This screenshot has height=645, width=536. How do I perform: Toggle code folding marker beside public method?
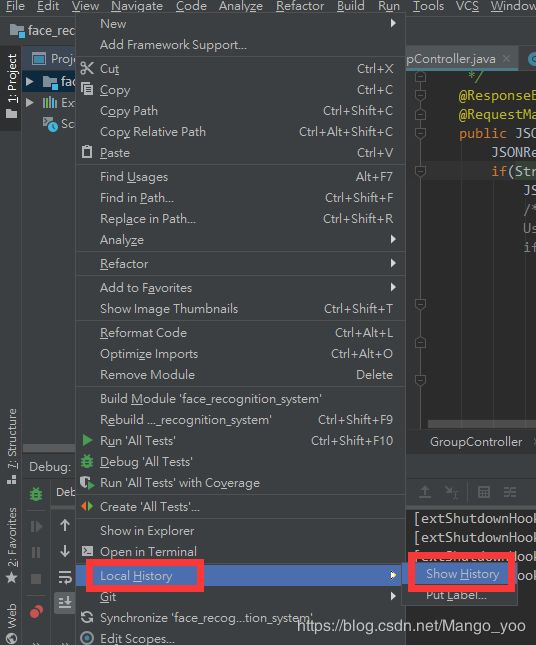click(420, 133)
